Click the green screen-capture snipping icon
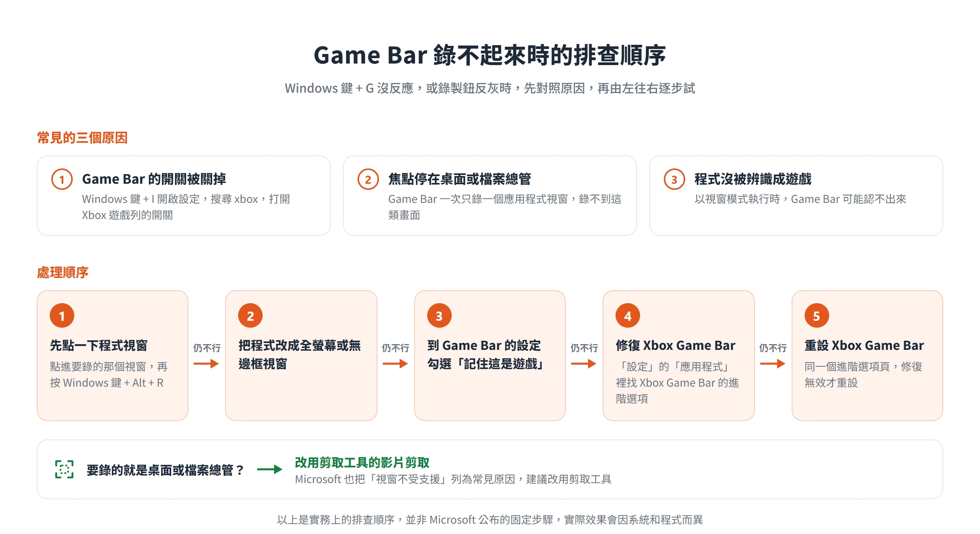 64,469
